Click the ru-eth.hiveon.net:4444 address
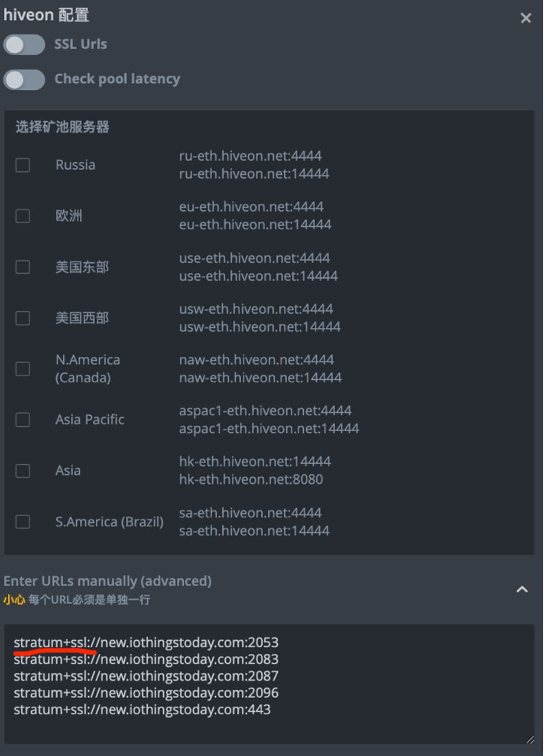 [249, 156]
